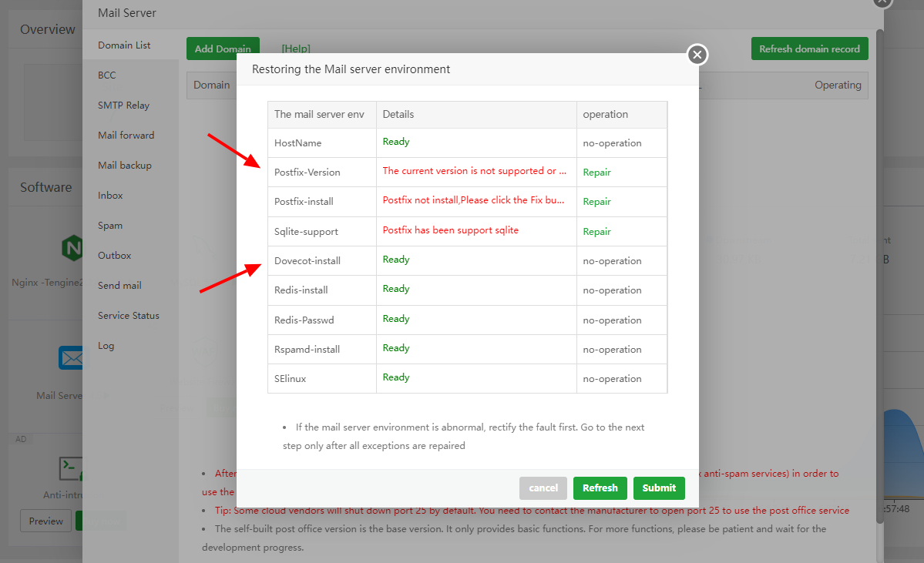Screen dimensions: 924x563
Task: Repair the Postfix-install issue
Action: tap(596, 202)
